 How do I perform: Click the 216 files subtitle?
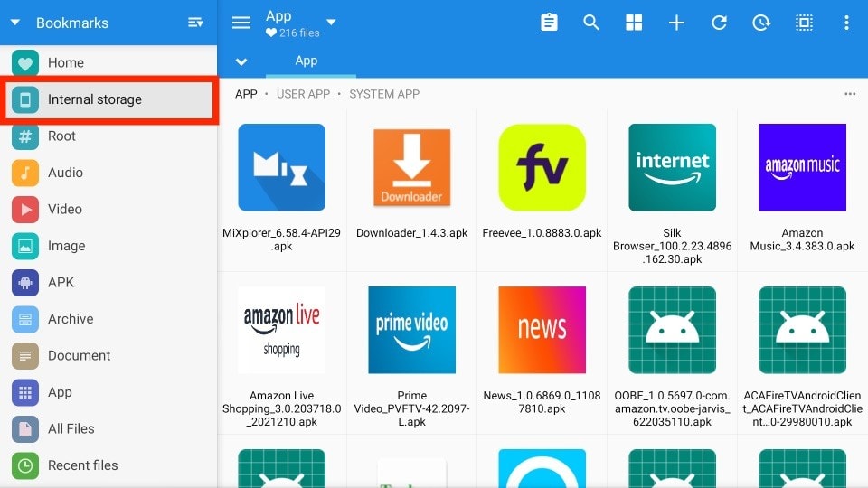(x=299, y=33)
